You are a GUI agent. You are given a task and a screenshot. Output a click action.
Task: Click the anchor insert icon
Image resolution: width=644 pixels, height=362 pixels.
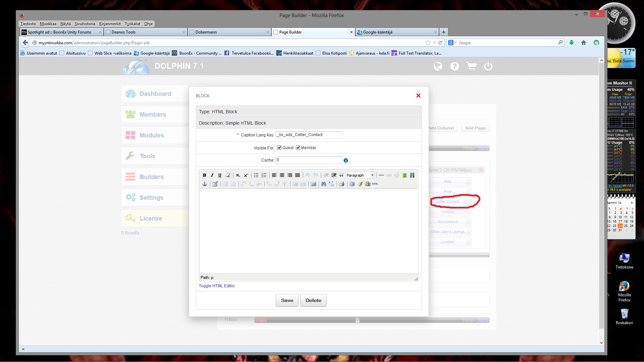pos(204,184)
